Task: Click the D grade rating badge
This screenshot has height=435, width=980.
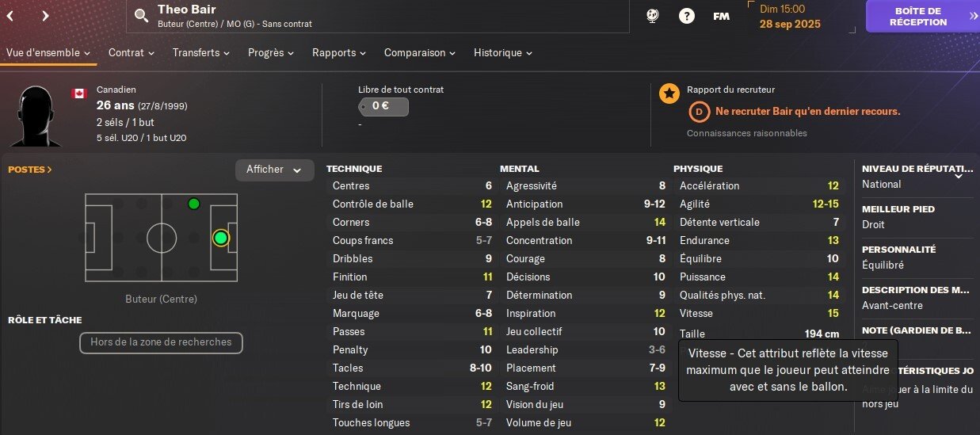Action: (699, 112)
